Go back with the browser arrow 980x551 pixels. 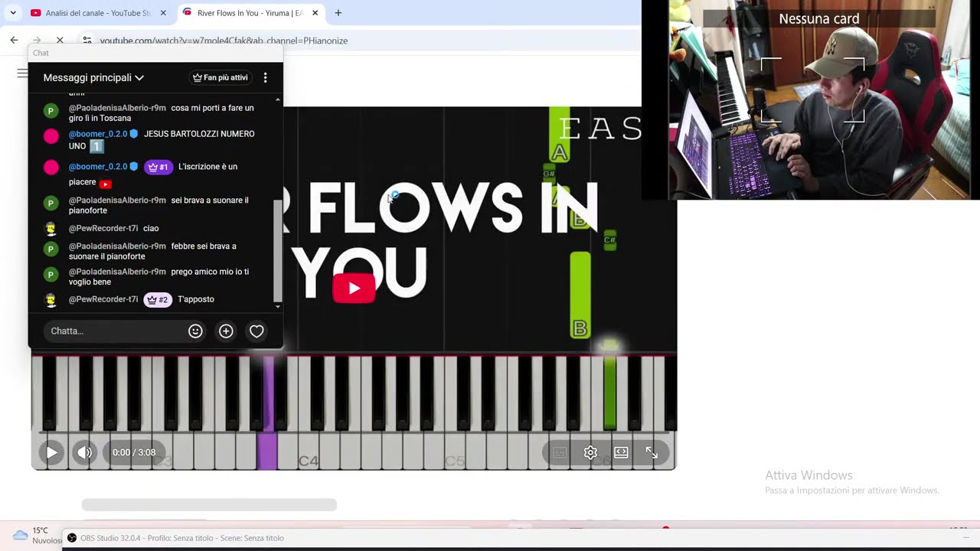14,40
